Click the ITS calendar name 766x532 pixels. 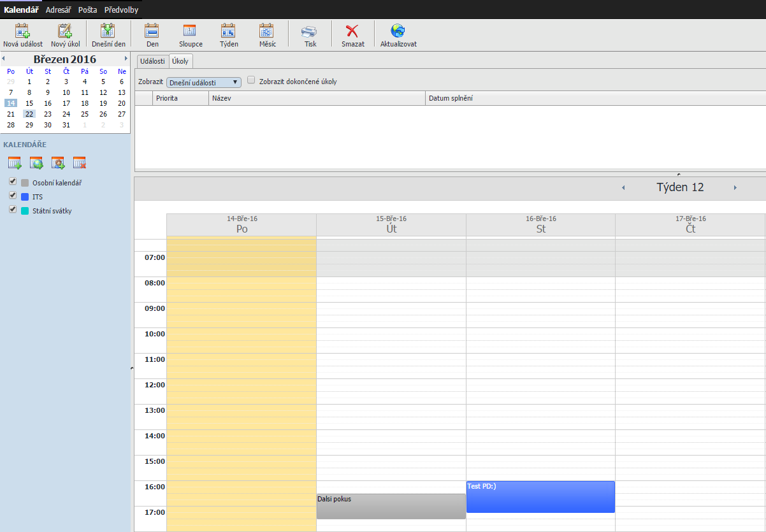click(38, 197)
